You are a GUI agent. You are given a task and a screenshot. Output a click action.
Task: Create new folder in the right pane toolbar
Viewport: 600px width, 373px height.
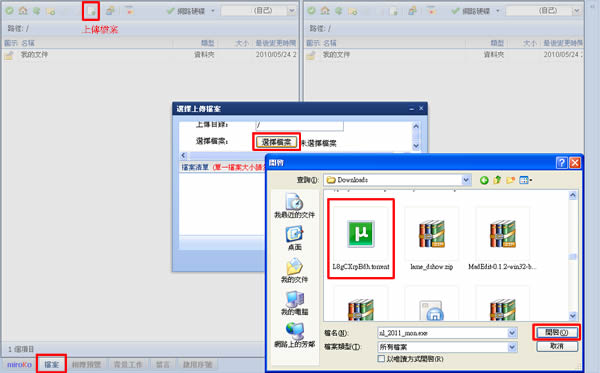click(352, 11)
